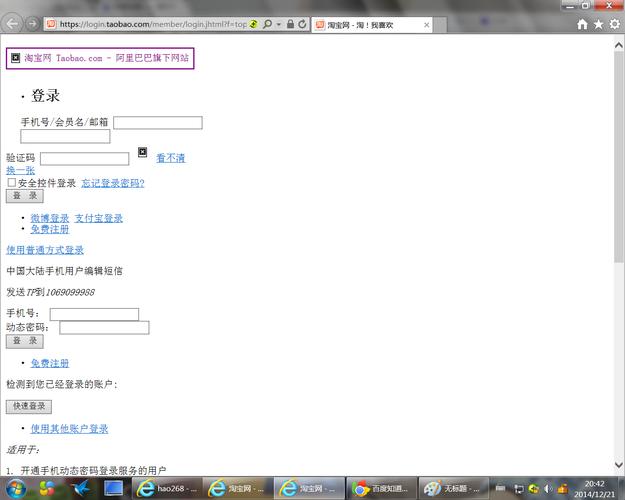Switch to 无标题 Paint taskbar window
625x500 pixels.
pyautogui.click(x=453, y=488)
